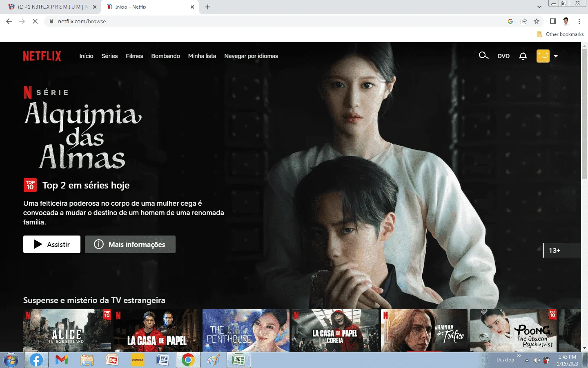Open La Casa de Papel Coreia thumbnail
588x368 pixels.
(335, 330)
